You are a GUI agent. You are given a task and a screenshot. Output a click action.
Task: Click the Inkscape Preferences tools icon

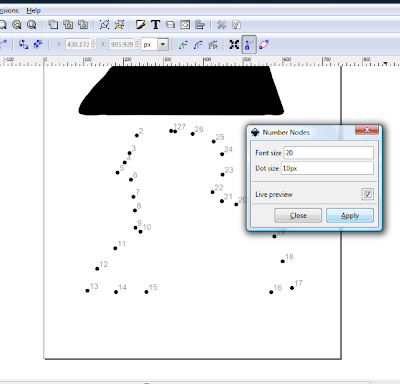(x=221, y=25)
